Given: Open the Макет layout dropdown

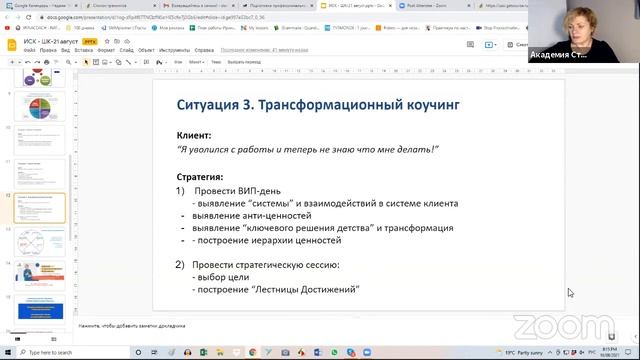Looking at the screenshot, I should (x=196, y=62).
